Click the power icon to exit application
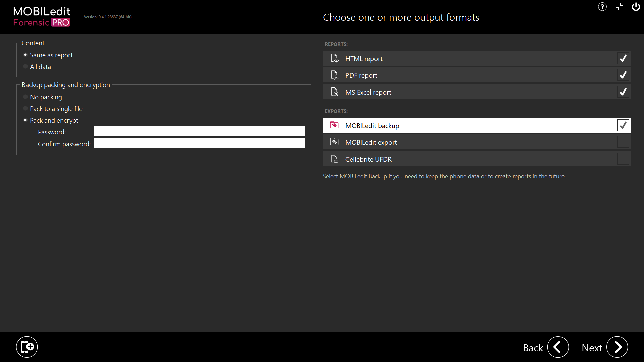The image size is (644, 362). pos(636,7)
